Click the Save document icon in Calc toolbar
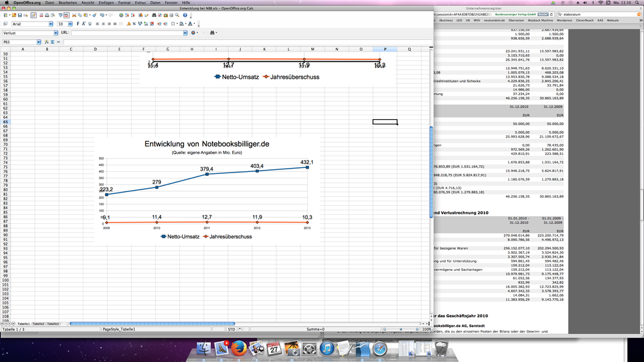Viewport: 644px width, 362px height. pyautogui.click(x=20, y=15)
